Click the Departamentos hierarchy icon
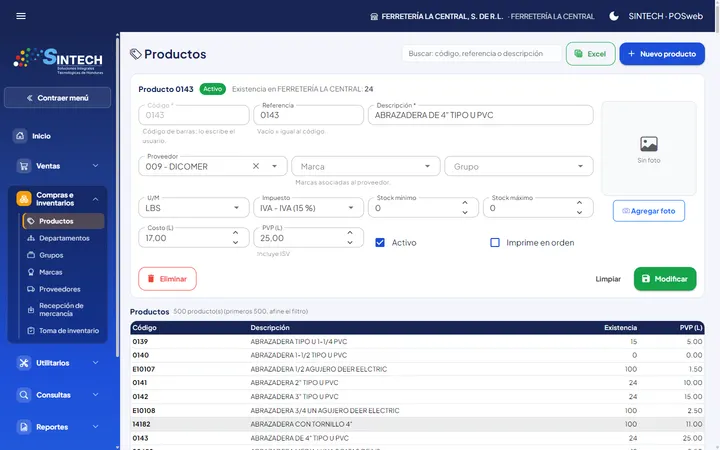 pyautogui.click(x=31, y=238)
